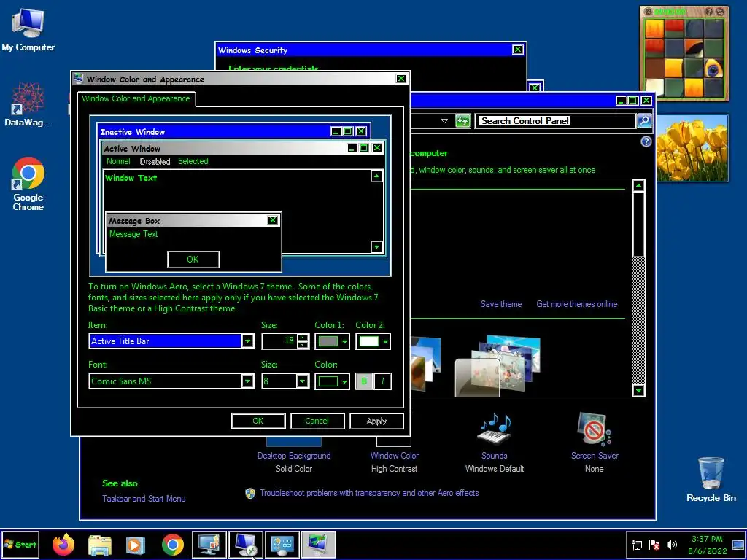Click the Message Box OK button preview
This screenshot has height=560, width=747.
[193, 260]
